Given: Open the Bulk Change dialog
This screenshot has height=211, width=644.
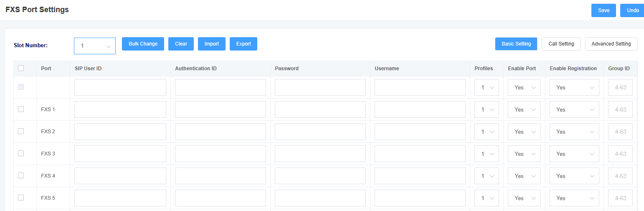Looking at the screenshot, I should pyautogui.click(x=143, y=44).
